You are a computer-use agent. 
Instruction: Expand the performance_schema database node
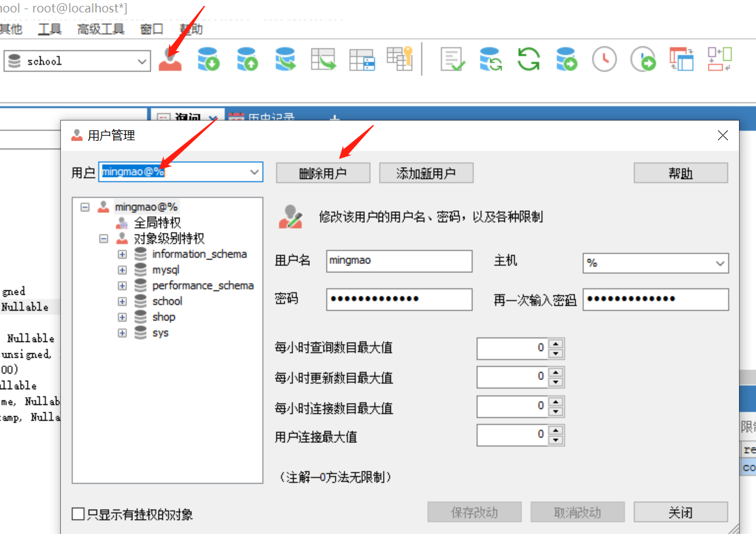123,286
